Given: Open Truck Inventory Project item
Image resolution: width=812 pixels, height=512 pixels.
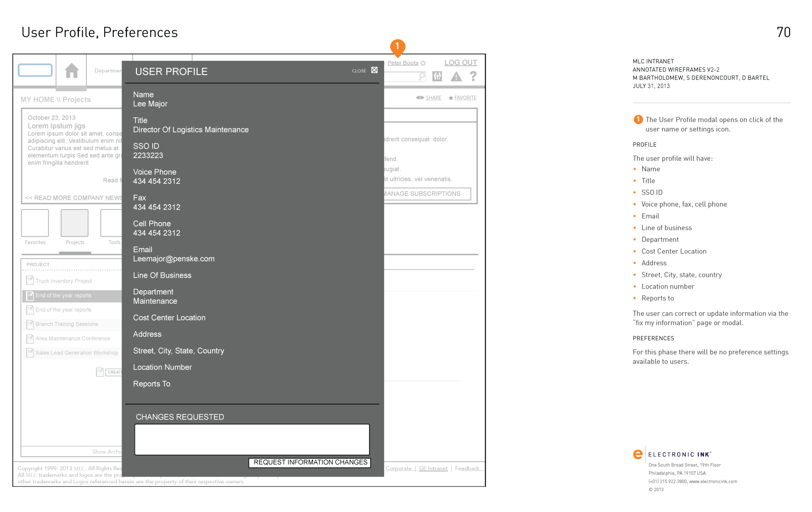Looking at the screenshot, I should point(63,281).
